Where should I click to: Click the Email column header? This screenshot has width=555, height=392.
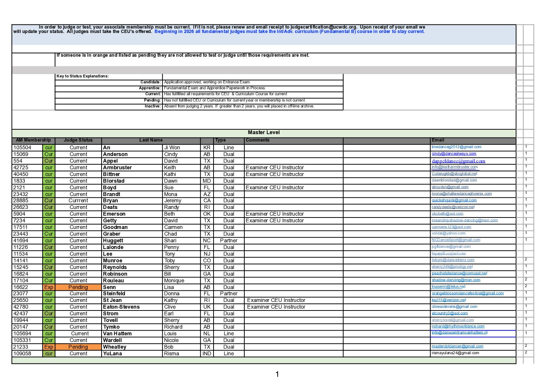[437, 140]
